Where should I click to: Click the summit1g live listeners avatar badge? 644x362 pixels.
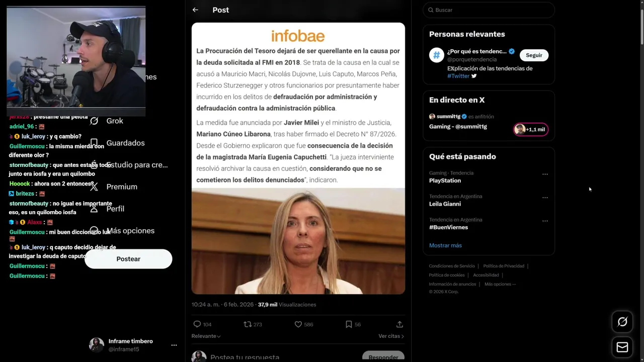(531, 129)
